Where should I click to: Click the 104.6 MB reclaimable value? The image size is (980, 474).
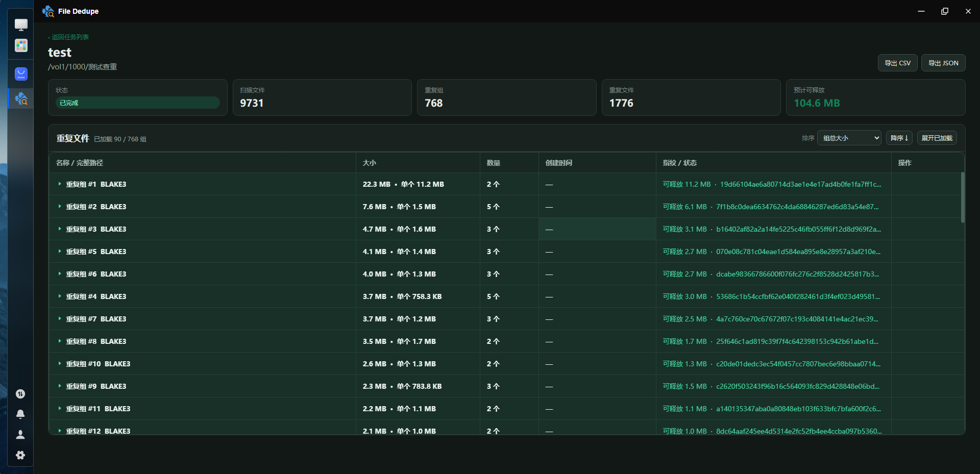(x=817, y=103)
